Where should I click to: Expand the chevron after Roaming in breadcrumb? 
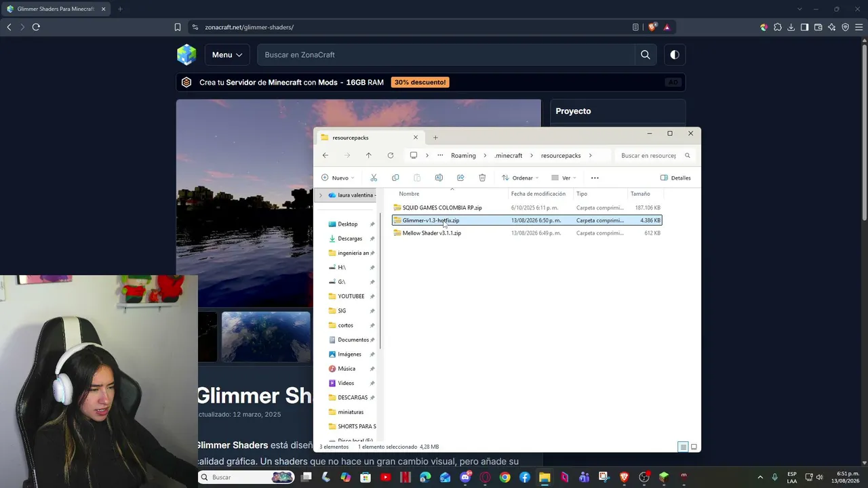tap(485, 155)
